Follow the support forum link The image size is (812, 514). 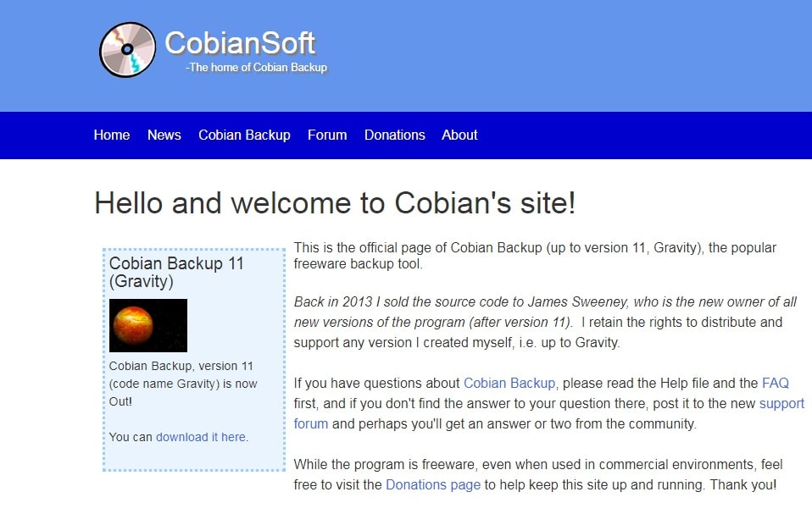pos(781,403)
